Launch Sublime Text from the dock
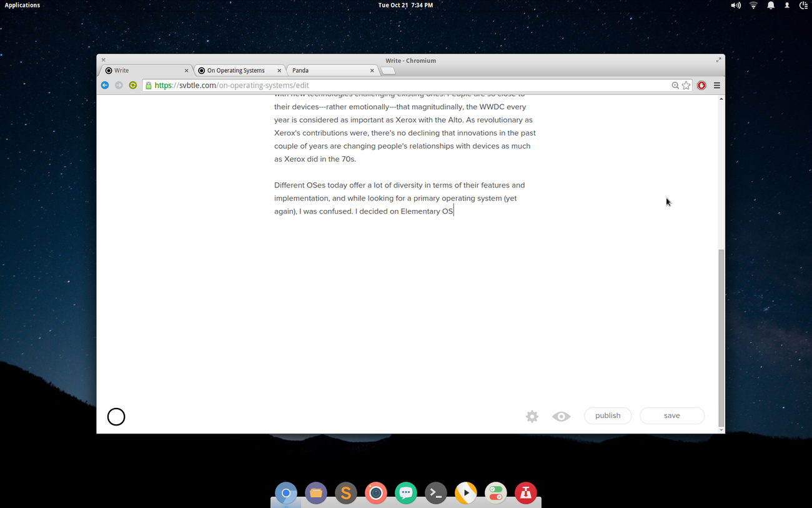812x508 pixels. click(x=346, y=493)
